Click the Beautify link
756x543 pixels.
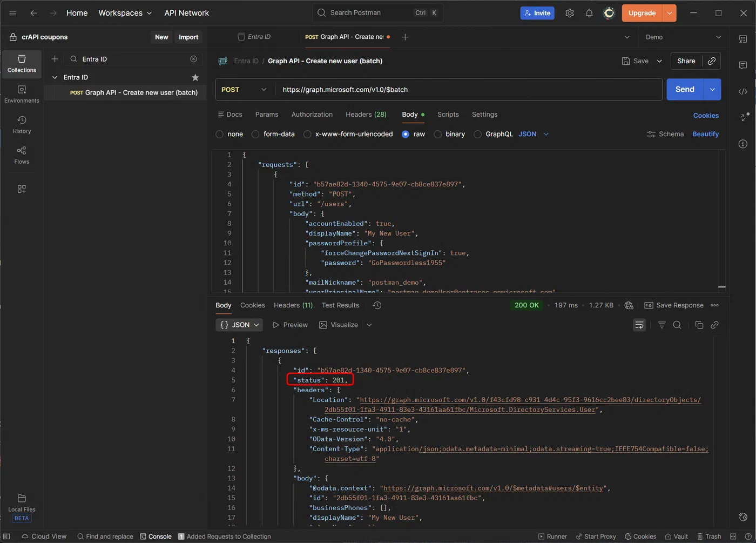[x=705, y=134]
